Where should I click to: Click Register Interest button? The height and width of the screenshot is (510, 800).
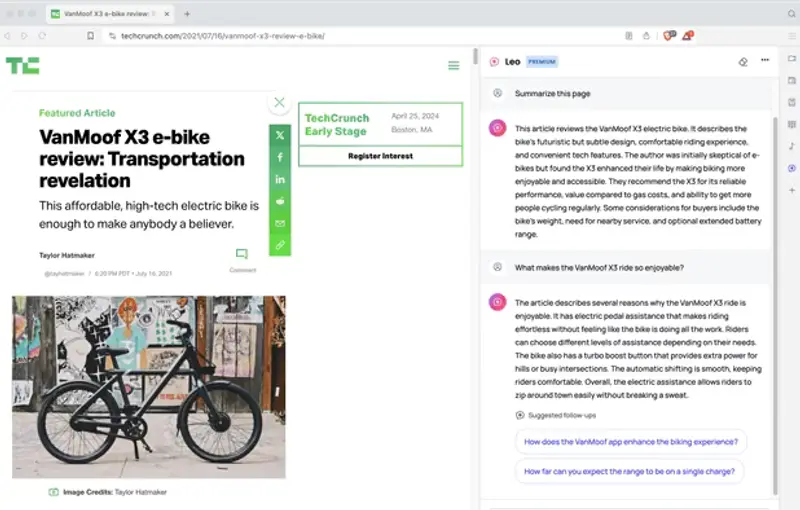coord(381,156)
